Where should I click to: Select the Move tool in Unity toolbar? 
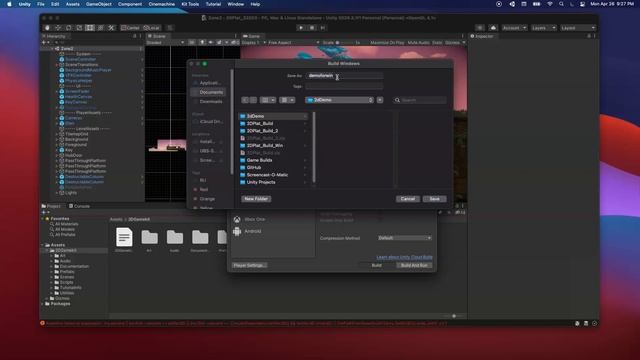pyautogui.click(x=58, y=28)
